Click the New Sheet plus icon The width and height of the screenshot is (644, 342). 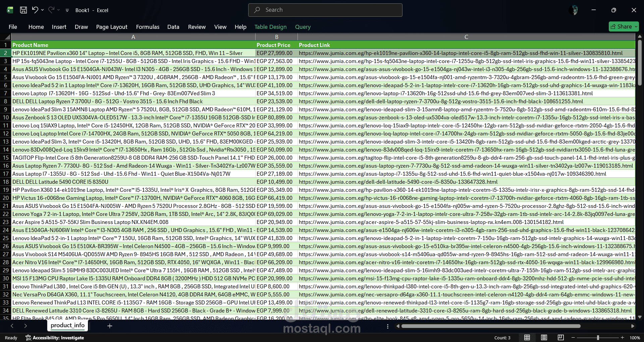(x=110, y=326)
